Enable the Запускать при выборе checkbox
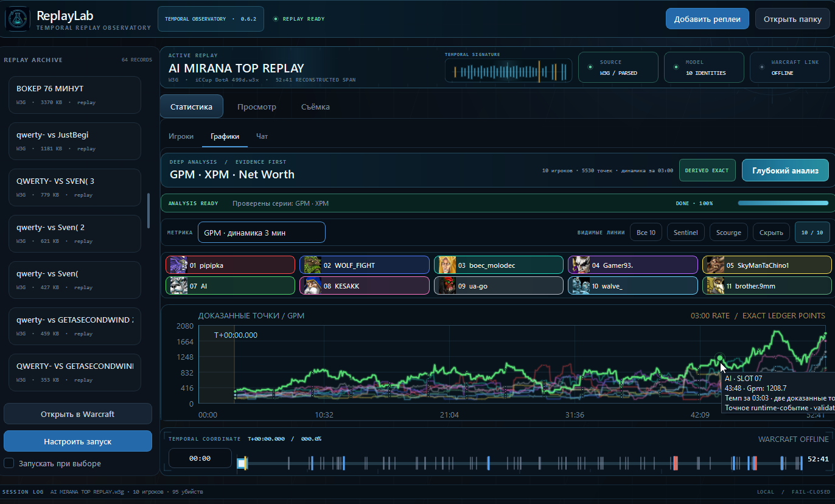This screenshot has height=504, width=835. click(9, 463)
